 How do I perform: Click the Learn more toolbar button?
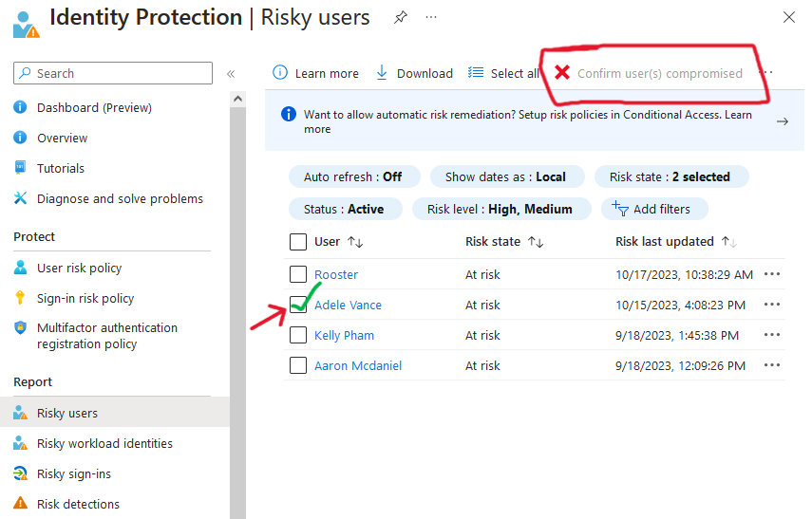point(316,73)
